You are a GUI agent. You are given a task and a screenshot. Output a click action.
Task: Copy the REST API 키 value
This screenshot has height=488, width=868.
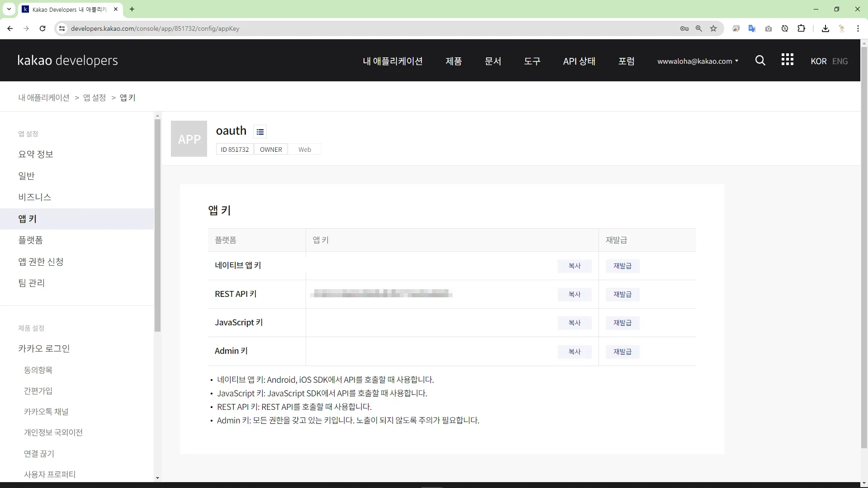[574, 294]
